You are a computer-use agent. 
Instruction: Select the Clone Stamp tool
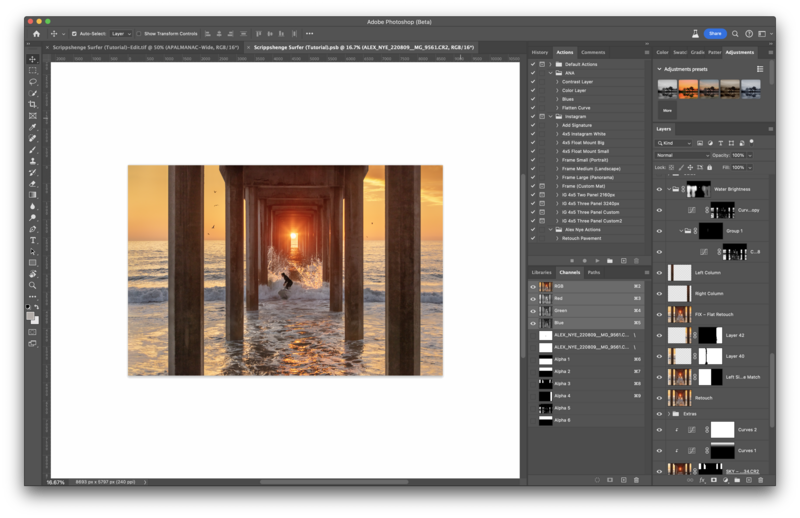[x=33, y=161]
